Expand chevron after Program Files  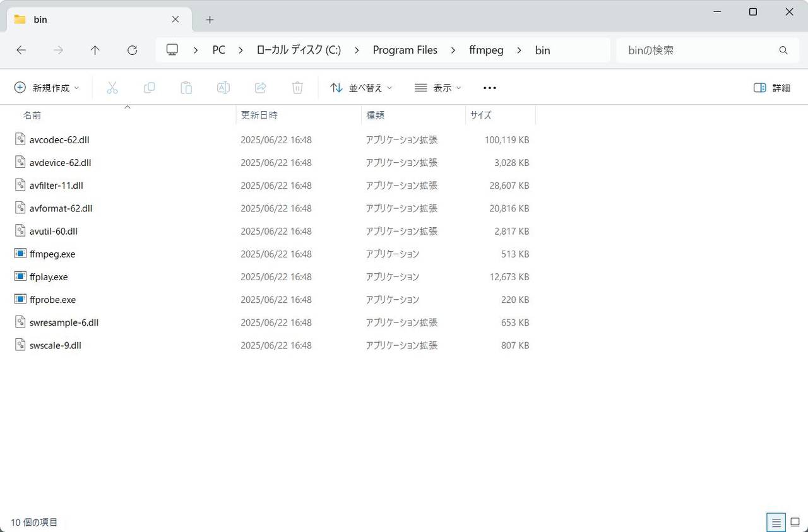click(x=453, y=50)
